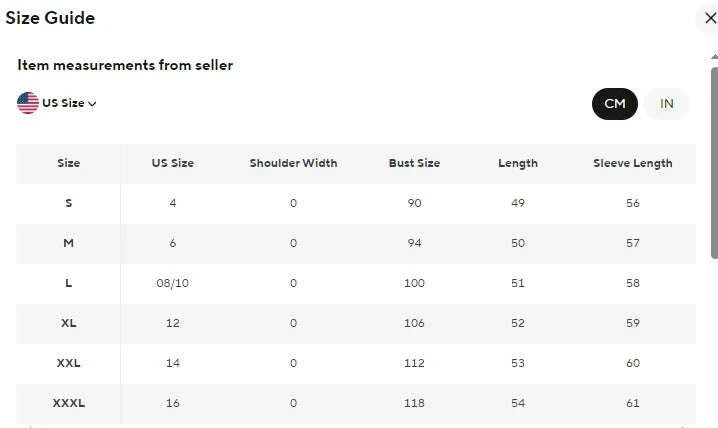Click the 118 bust size value
Screen dimensions: 718x428
click(x=414, y=403)
